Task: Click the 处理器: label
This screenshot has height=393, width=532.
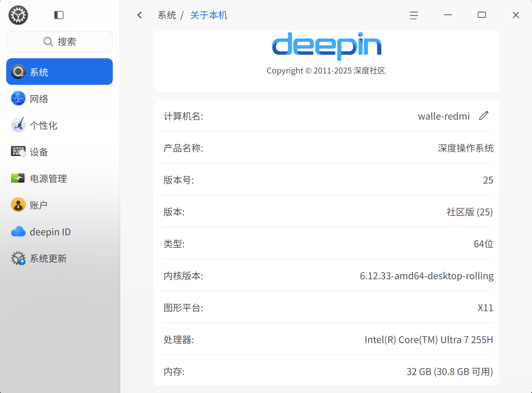Action: pos(179,339)
